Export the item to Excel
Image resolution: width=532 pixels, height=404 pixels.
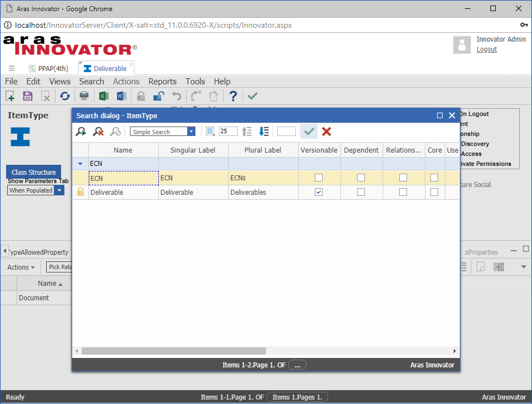103,96
